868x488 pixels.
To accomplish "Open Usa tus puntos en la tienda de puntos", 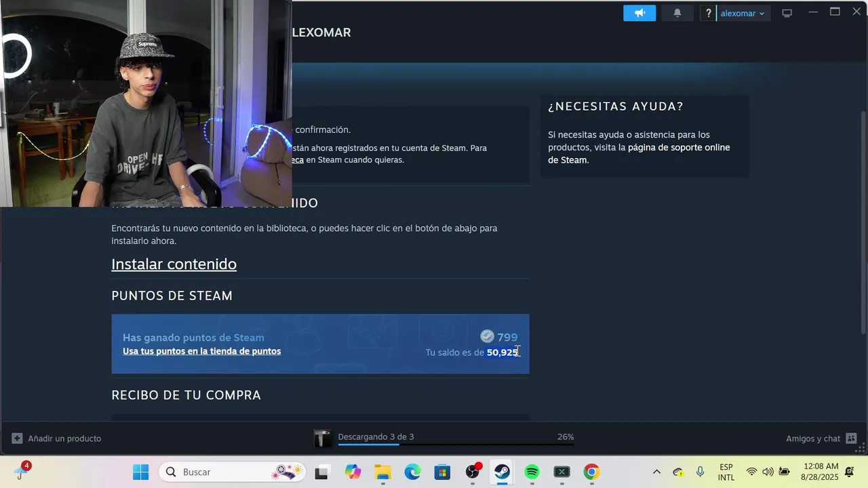I will pyautogui.click(x=201, y=351).
